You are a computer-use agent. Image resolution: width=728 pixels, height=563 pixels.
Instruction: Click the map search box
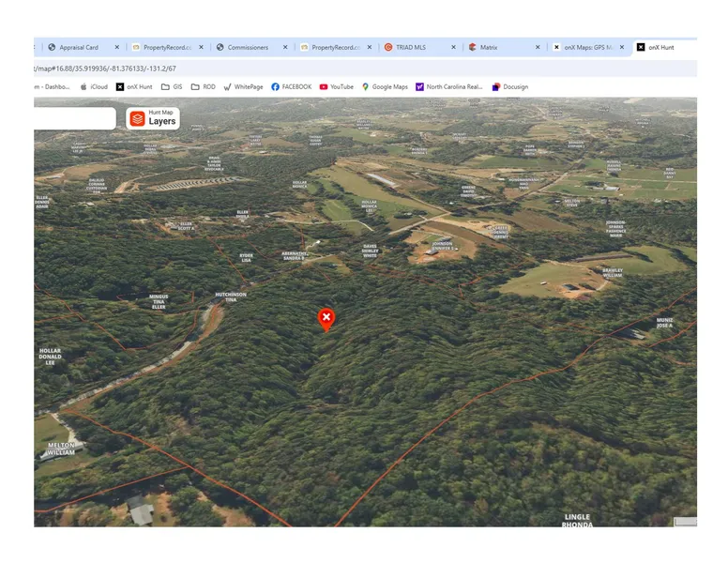74,118
